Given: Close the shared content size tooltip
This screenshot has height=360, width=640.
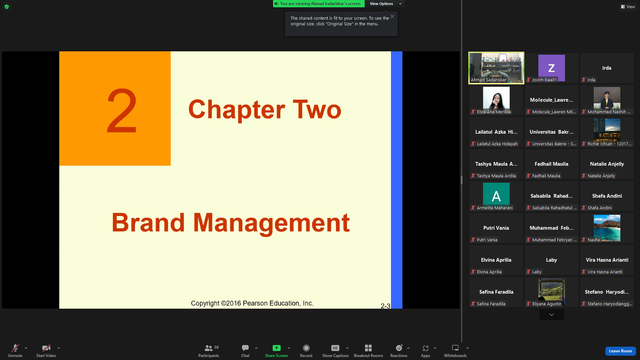Looking at the screenshot, I should (x=392, y=16).
